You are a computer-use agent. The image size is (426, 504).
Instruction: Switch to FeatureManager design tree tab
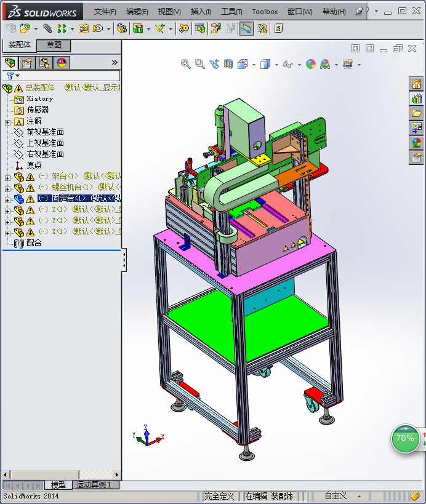(x=10, y=62)
